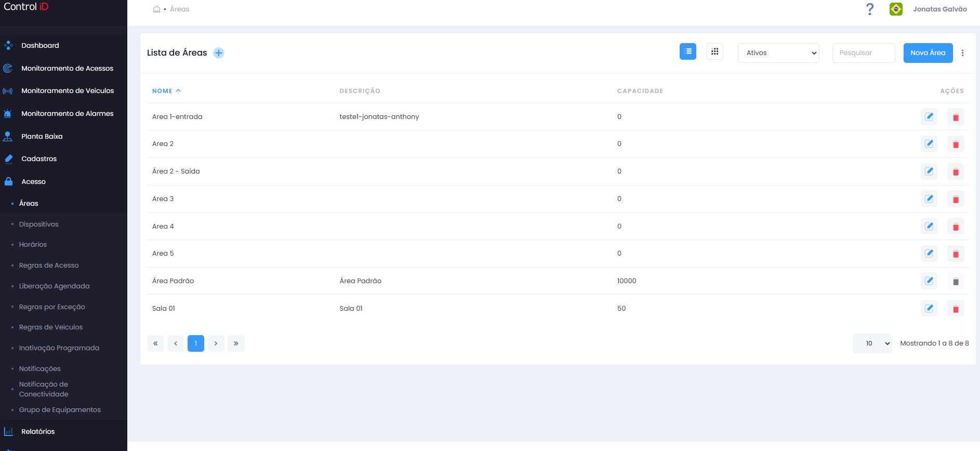Edit the Área Padrão row
Image resolution: width=980 pixels, height=451 pixels.
point(929,281)
